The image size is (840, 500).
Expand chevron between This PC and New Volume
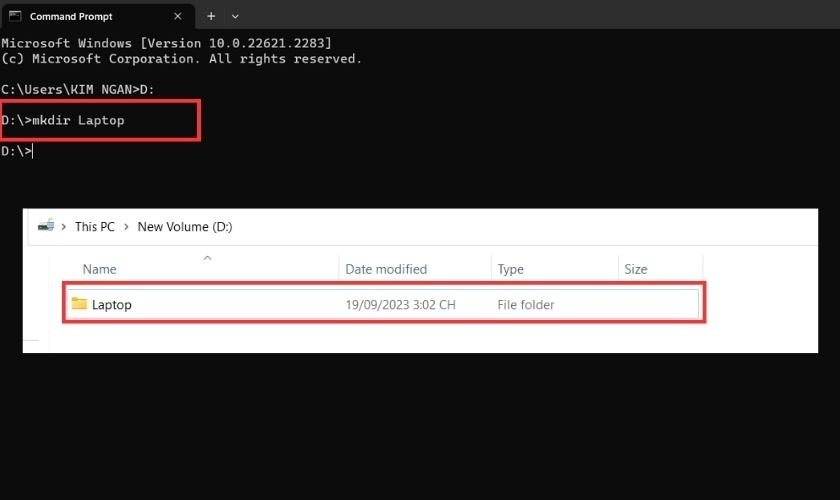(126, 227)
